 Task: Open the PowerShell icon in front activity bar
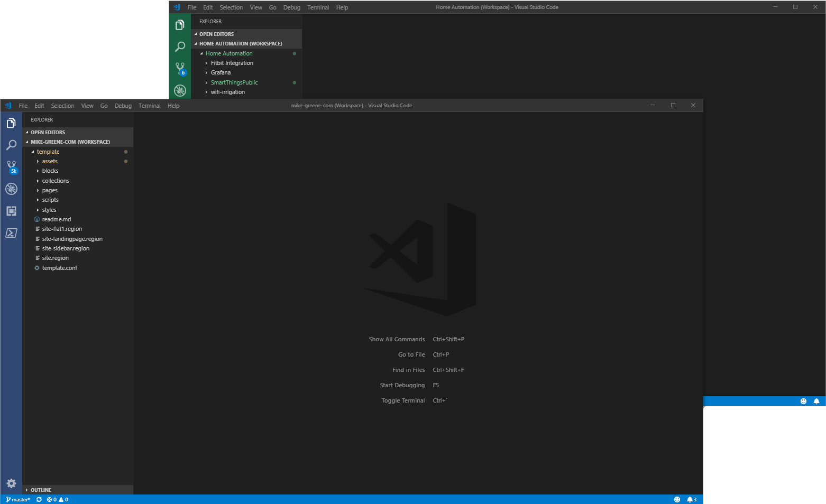coord(11,233)
